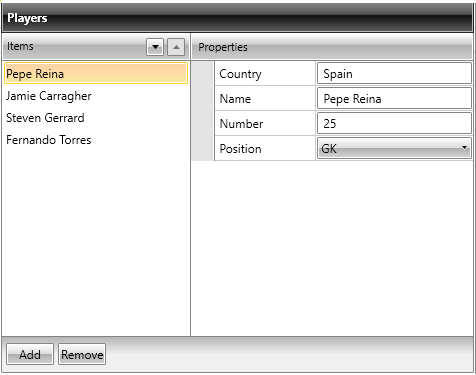This screenshot has width=476, height=375.
Task: Click the Country field containing Spain
Action: pyautogui.click(x=394, y=73)
